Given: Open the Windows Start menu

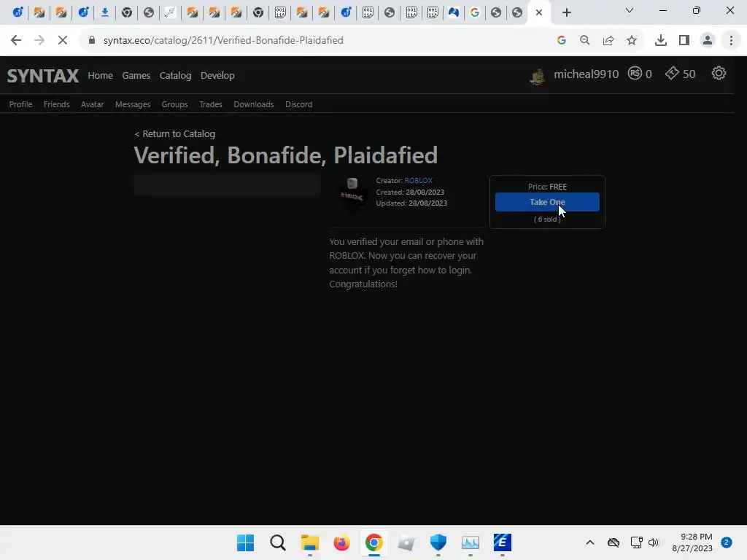Looking at the screenshot, I should (x=246, y=542).
